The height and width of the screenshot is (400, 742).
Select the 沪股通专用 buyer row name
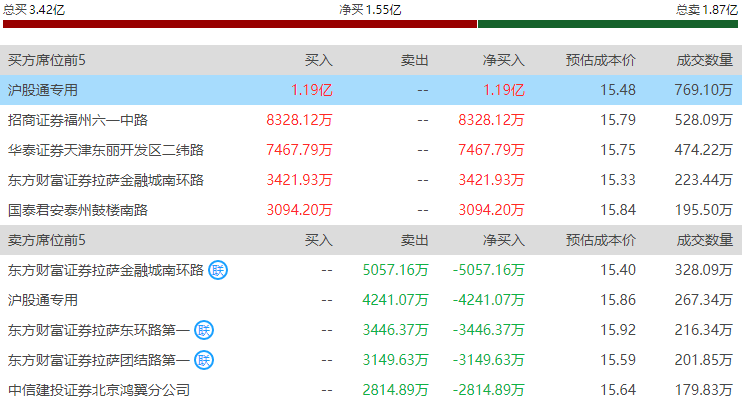pyautogui.click(x=43, y=90)
